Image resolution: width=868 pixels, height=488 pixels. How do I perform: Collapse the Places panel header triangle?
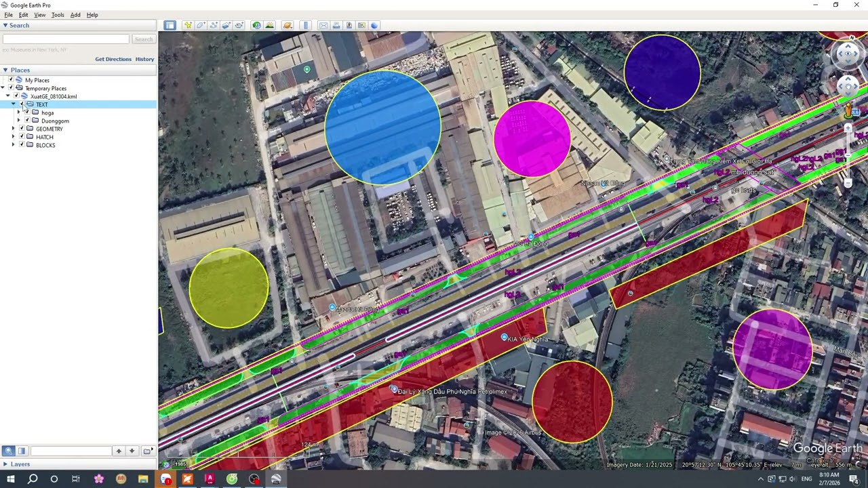[5, 70]
